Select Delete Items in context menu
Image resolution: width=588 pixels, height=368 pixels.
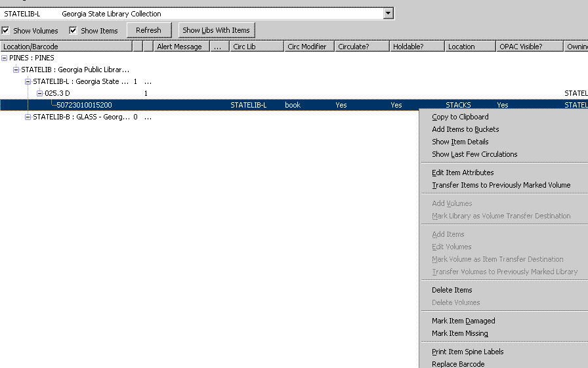451,290
